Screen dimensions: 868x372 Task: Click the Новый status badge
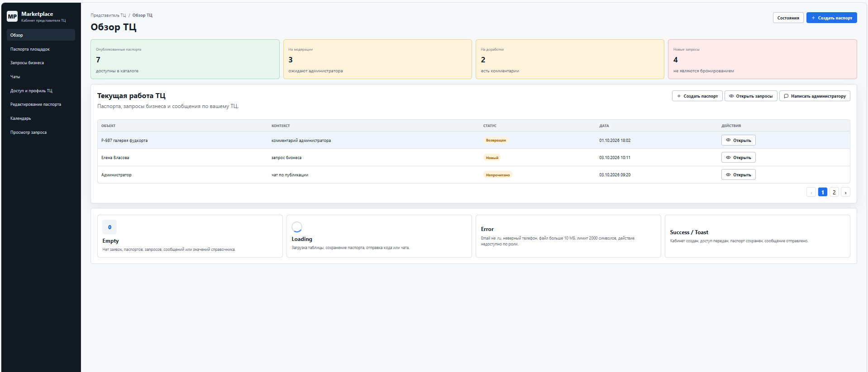click(492, 158)
